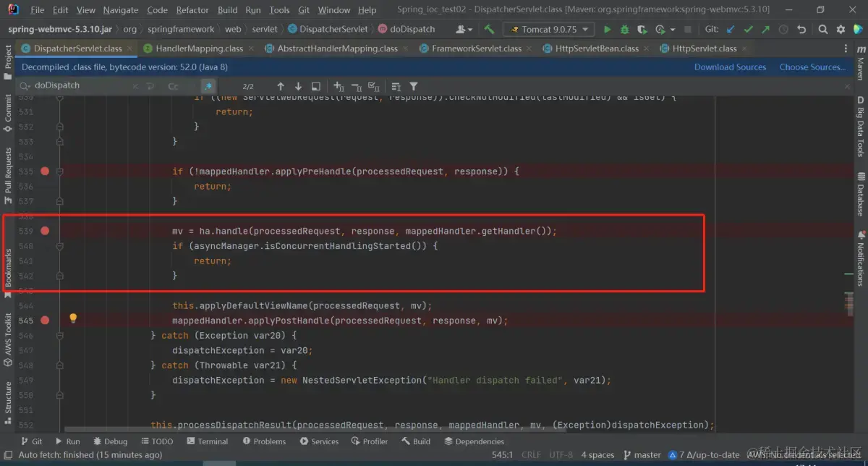This screenshot has height=466, width=868.
Task: Remove the breakpoint on line 545
Action: pyautogui.click(x=45, y=320)
